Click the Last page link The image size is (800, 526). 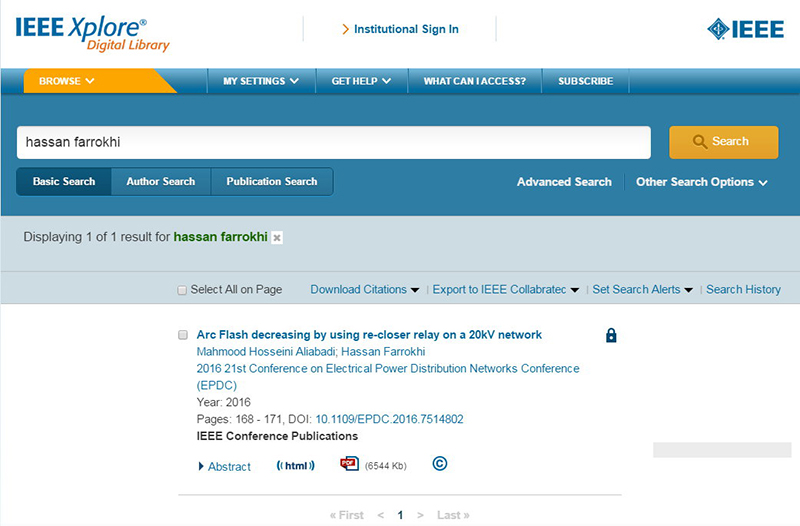[x=453, y=515]
